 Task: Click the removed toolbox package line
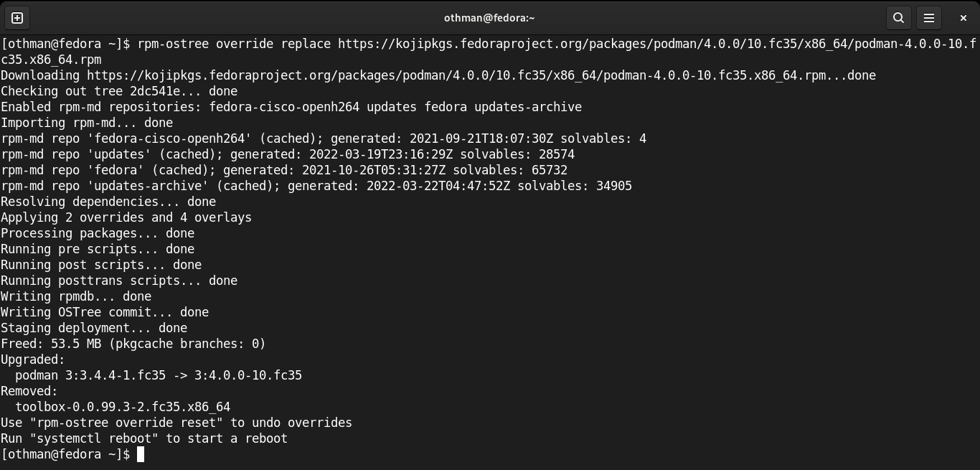point(123,407)
